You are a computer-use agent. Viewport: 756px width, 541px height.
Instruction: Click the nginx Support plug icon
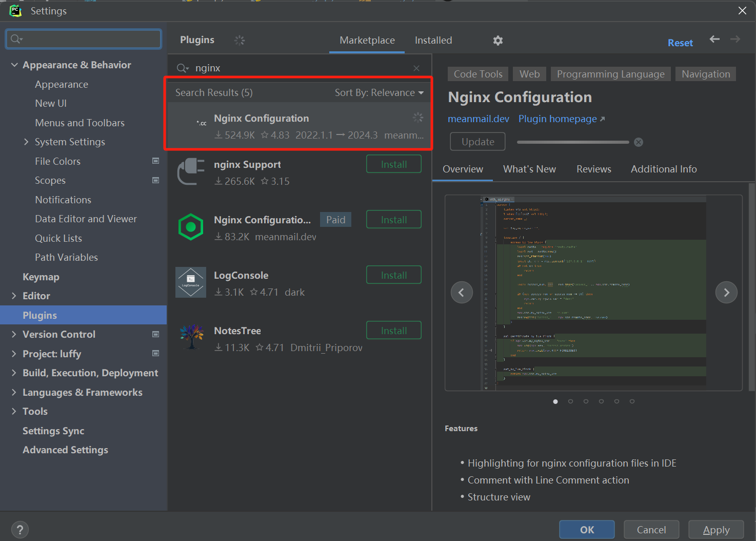(x=191, y=171)
